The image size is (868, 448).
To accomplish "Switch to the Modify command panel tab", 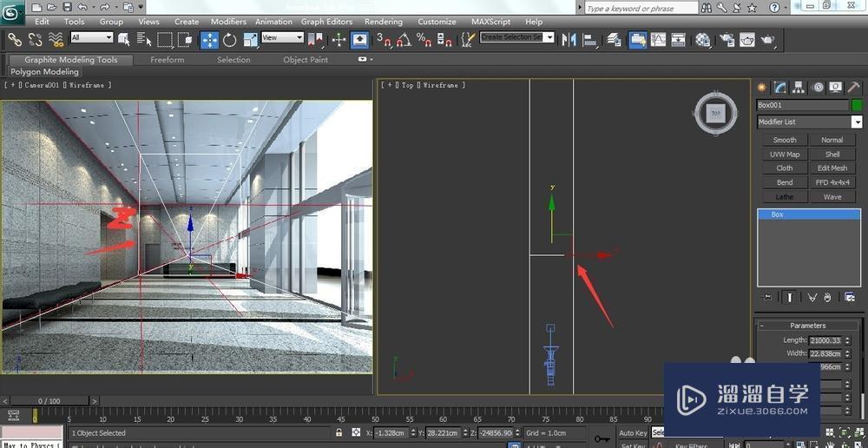I will 779,87.
